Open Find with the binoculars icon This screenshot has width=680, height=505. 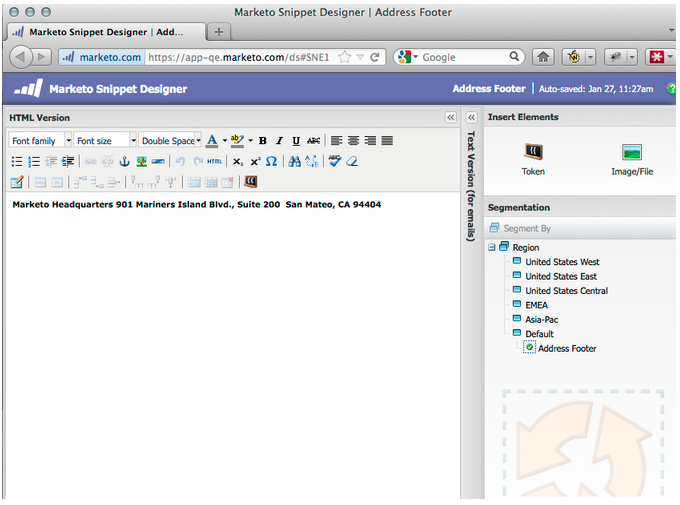(294, 161)
